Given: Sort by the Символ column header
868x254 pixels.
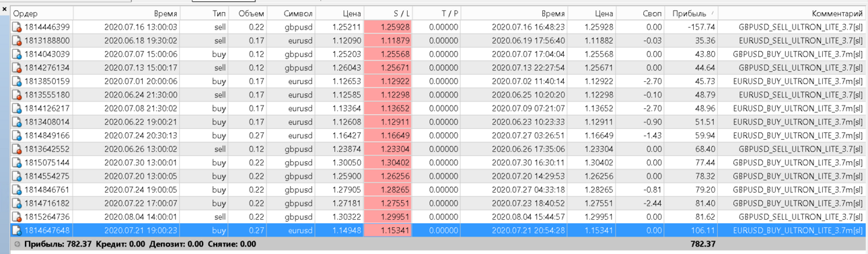Looking at the screenshot, I should 291,13.
